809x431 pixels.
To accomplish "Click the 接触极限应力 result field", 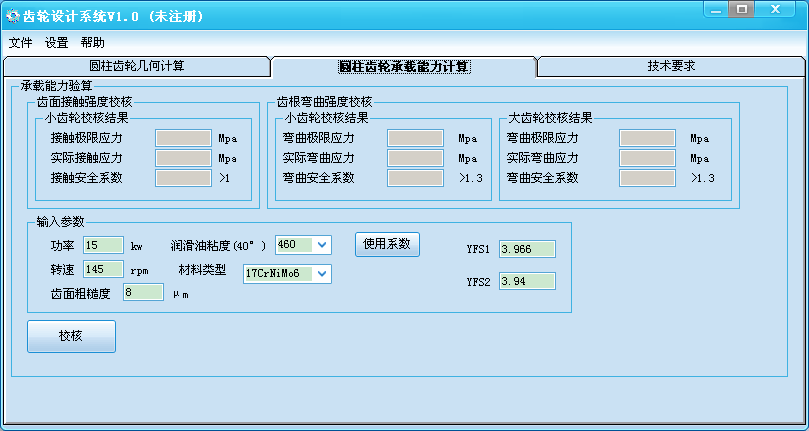I will pos(183,138).
